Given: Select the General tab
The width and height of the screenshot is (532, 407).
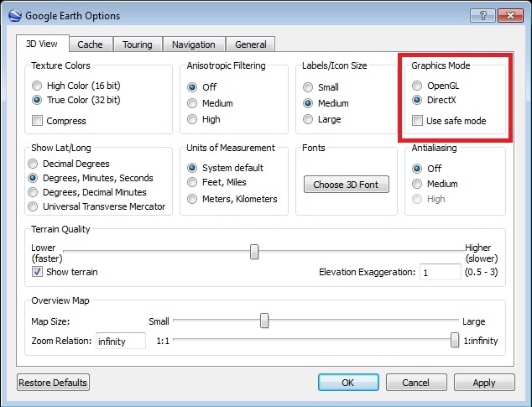Looking at the screenshot, I should coord(250,44).
